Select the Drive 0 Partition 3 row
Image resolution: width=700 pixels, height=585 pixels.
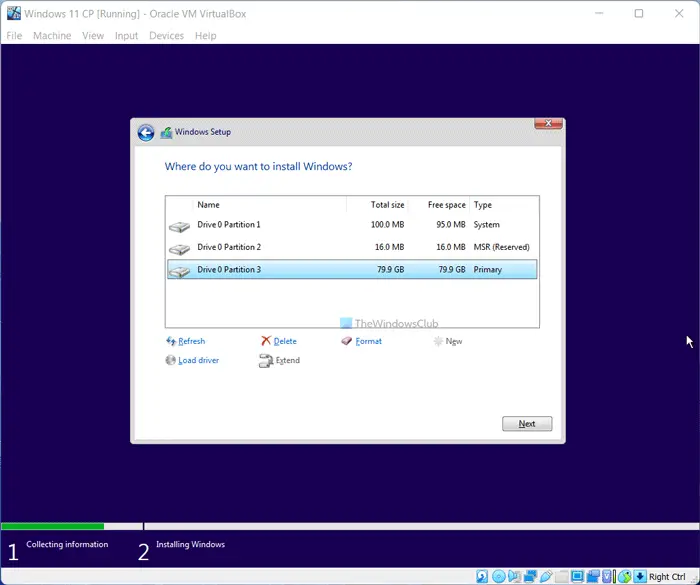(x=352, y=269)
